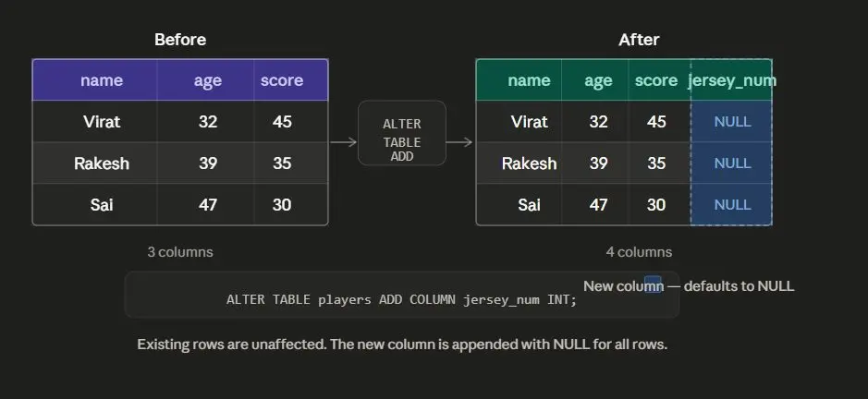
Task: Click the name header in Before table
Action: pyautogui.click(x=102, y=80)
